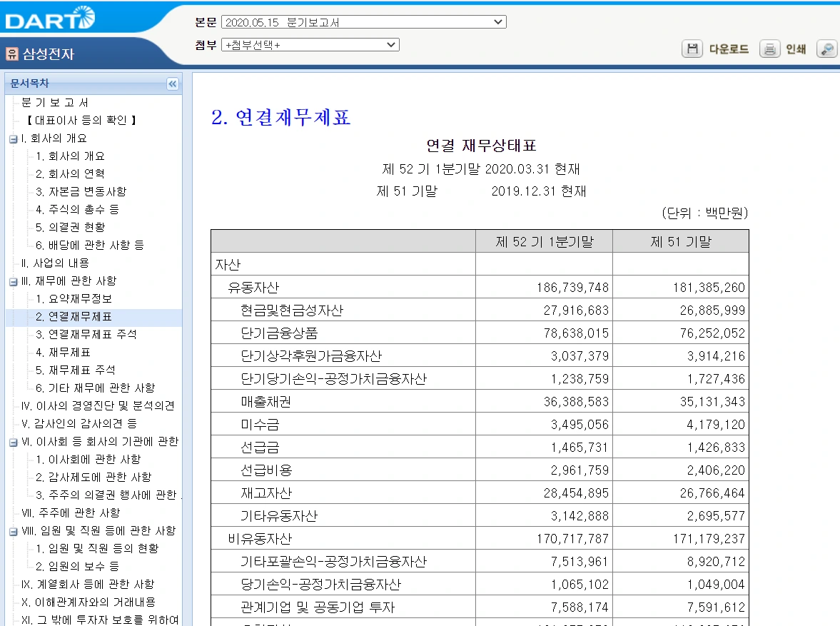Open 6. 기타 재무에 관한 사항
840x626 pixels.
point(95,388)
